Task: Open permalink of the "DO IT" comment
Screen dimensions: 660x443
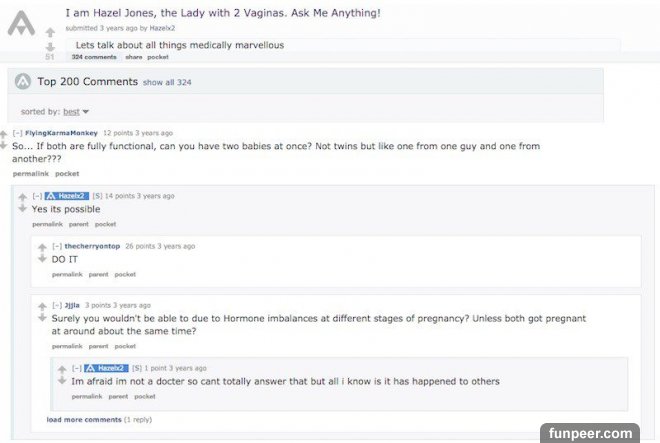Action: [x=67, y=275]
